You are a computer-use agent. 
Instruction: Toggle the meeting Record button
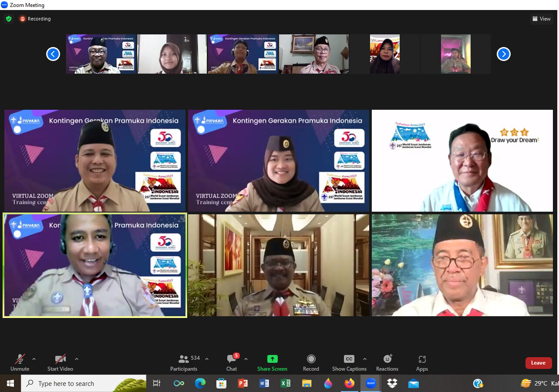click(x=311, y=362)
